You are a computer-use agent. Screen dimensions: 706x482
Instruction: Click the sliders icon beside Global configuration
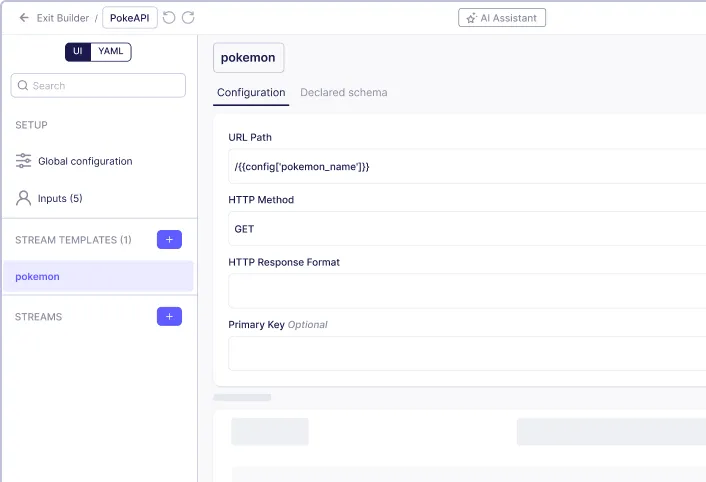coord(23,161)
